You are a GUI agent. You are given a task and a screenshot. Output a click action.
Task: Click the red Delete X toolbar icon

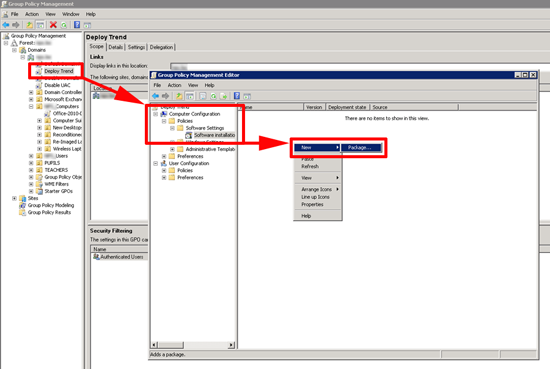tap(53, 25)
